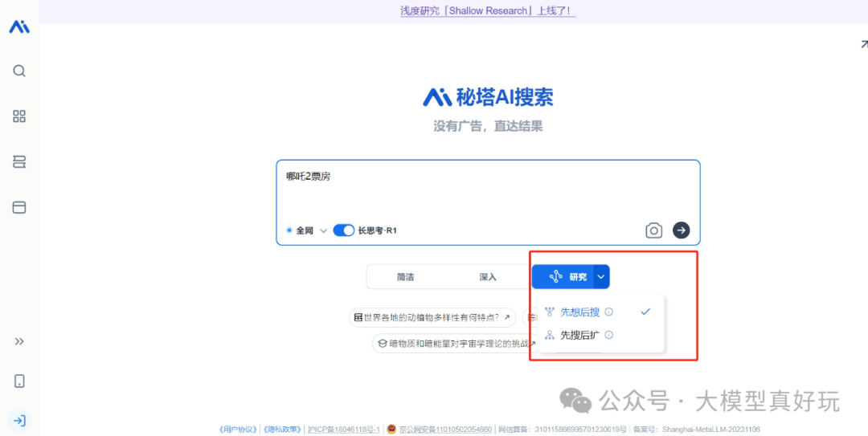Click the login arrow icon in sidebar

(x=19, y=421)
